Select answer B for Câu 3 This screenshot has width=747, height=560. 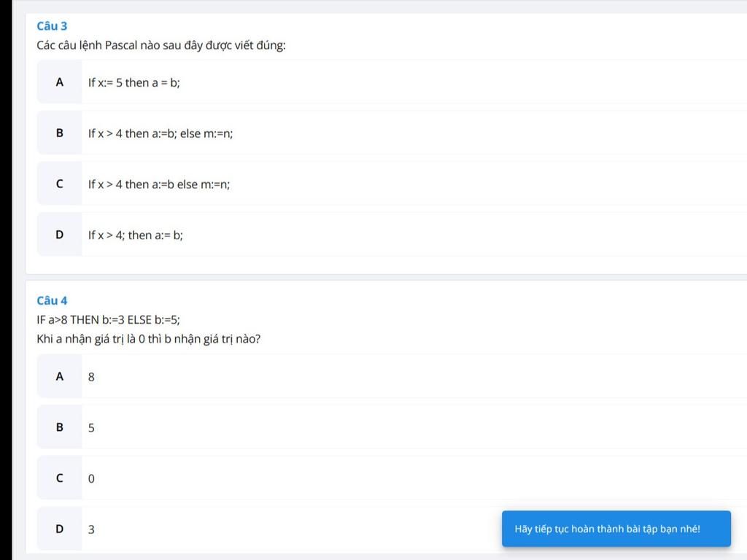pos(392,133)
